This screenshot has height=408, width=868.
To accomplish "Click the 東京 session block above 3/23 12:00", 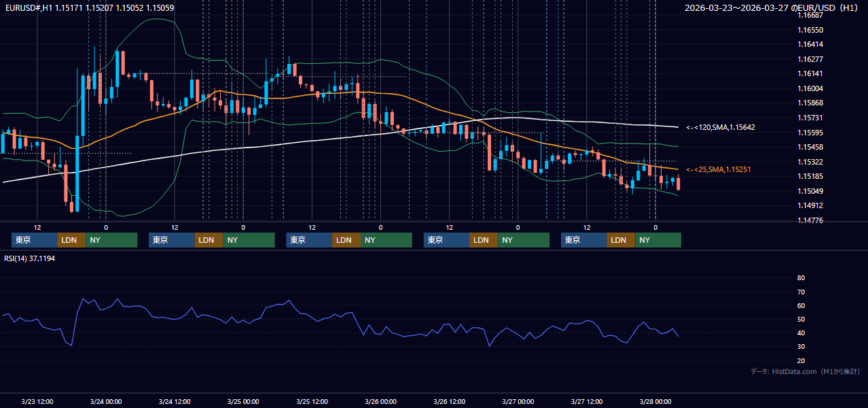I will click(35, 240).
